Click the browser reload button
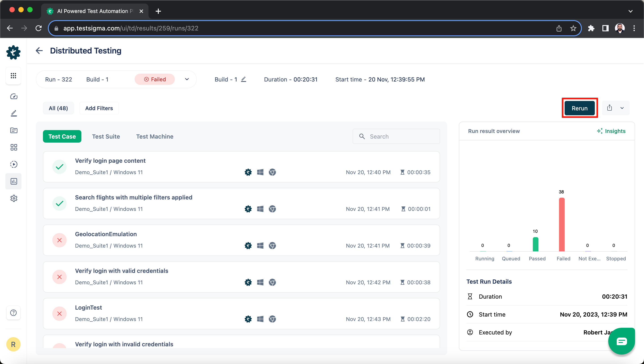 coord(38,28)
